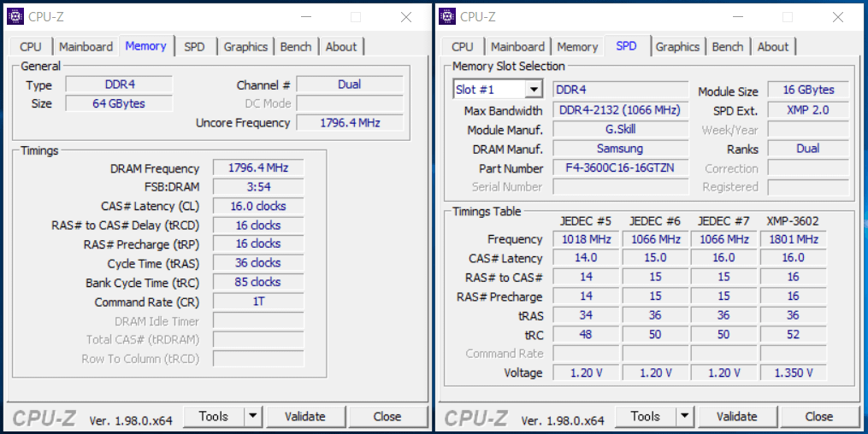Click the JEDEC #5 CAS# Latency 14.0 cell
The height and width of the screenshot is (434, 868).
click(x=587, y=258)
